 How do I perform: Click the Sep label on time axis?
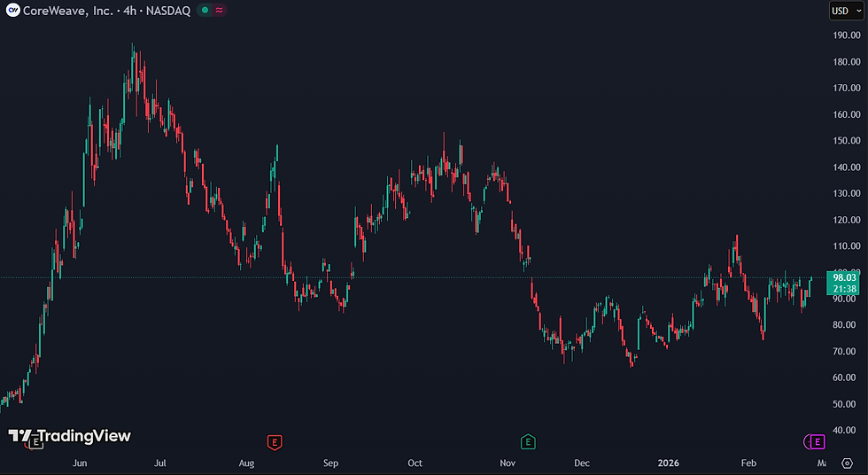coord(330,463)
